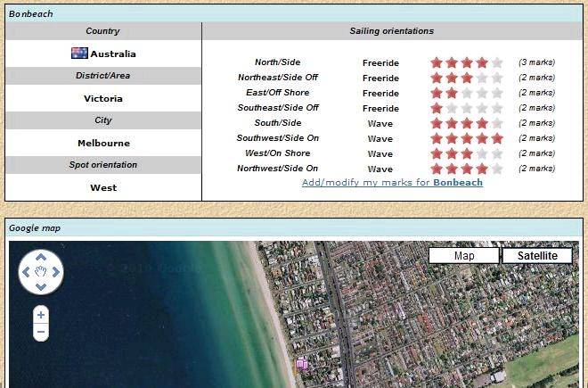Click the West/On Shore star rating
Viewport: 588px width, 388px height.
tap(466, 153)
